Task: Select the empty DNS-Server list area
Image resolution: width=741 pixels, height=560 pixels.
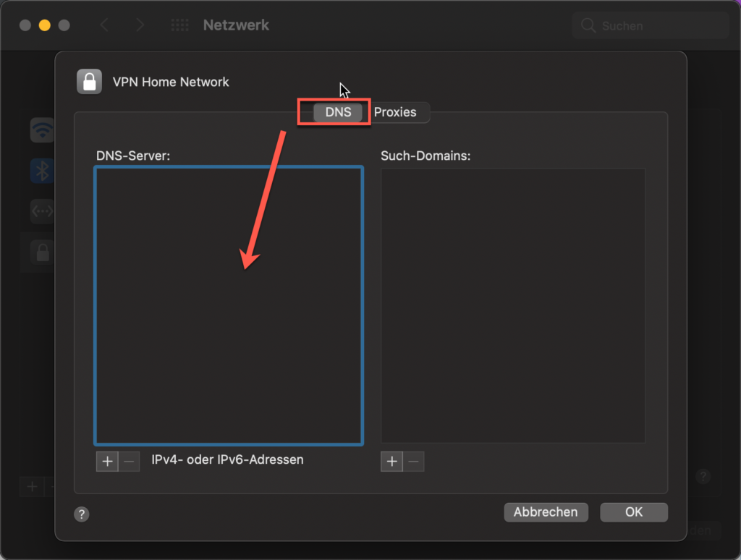Action: (x=228, y=306)
